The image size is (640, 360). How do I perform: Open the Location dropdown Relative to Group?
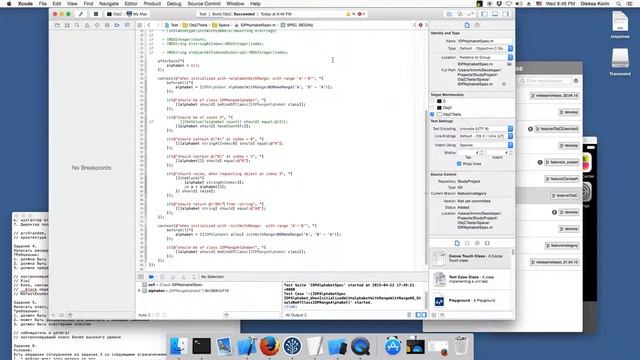pyautogui.click(x=485, y=58)
